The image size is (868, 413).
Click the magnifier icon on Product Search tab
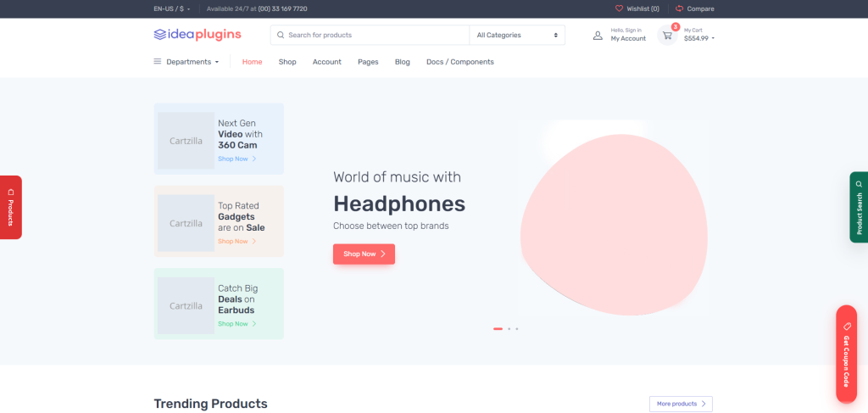pyautogui.click(x=859, y=184)
